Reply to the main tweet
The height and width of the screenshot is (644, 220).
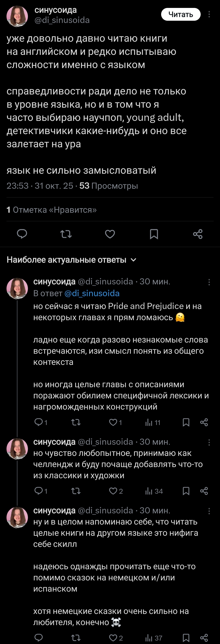click(22, 234)
